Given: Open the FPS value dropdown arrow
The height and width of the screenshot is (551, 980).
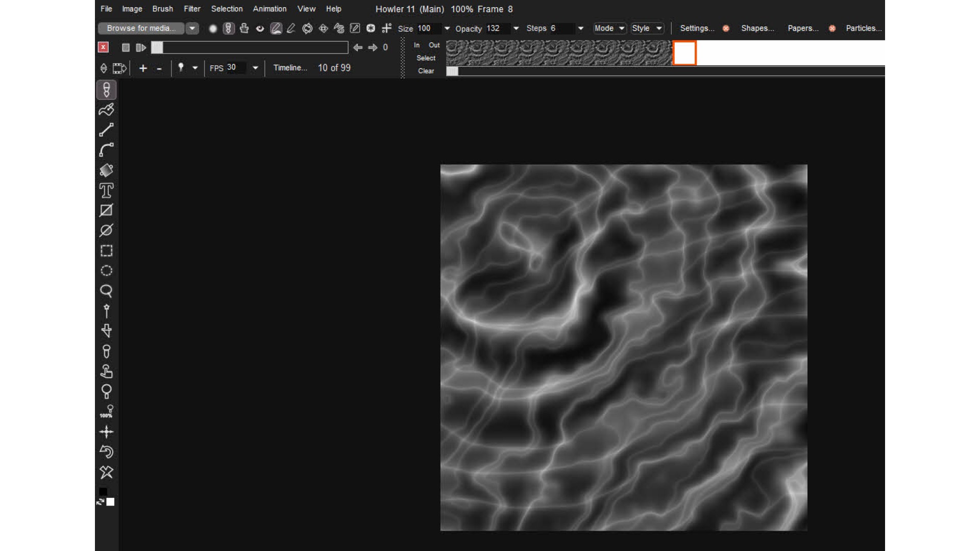Looking at the screenshot, I should pos(255,68).
